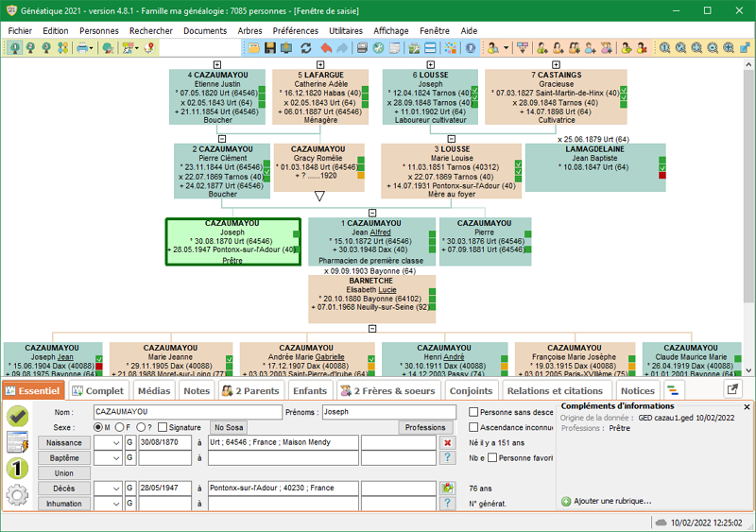Check the Ascendance inconnue checkbox
This screenshot has height=532, width=756.
(x=473, y=427)
